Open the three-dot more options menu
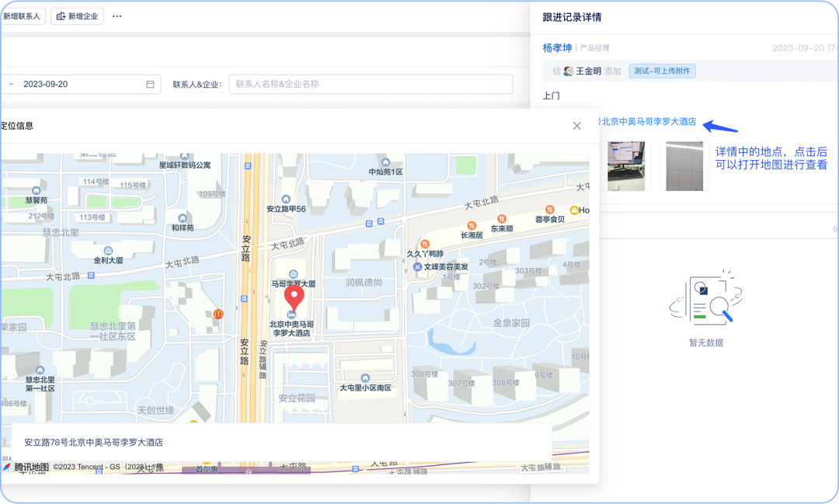The image size is (839, 504). [x=117, y=16]
